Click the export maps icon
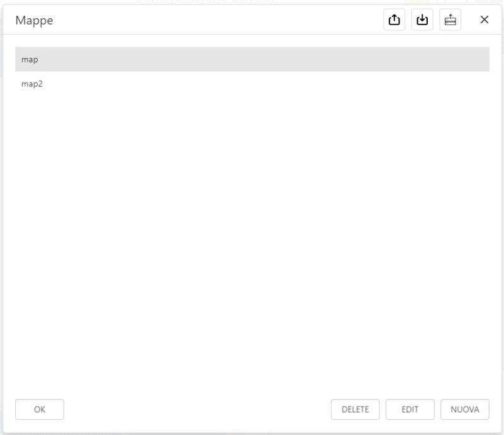Viewport: 504px width, 435px height. [394, 20]
